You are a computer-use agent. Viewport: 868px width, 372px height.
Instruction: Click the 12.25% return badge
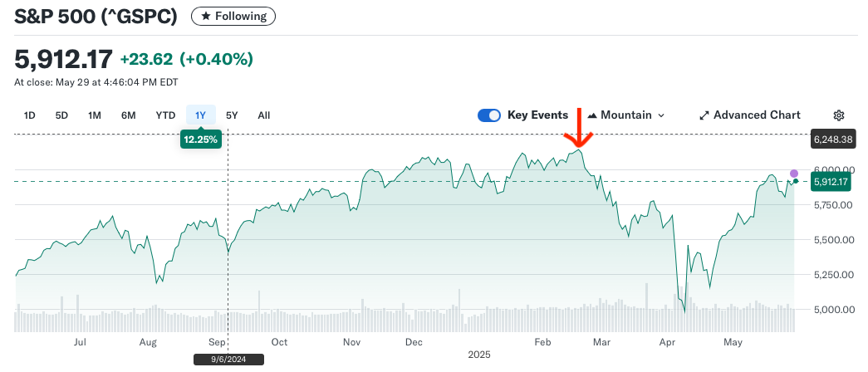201,140
